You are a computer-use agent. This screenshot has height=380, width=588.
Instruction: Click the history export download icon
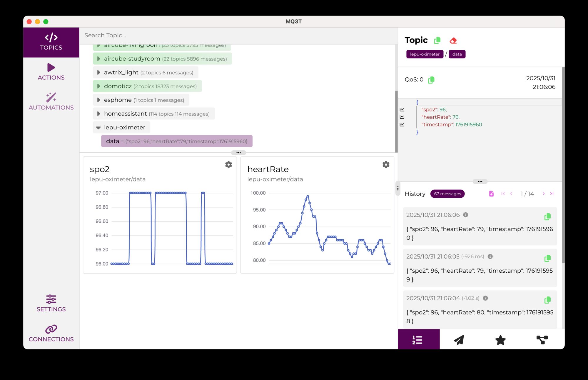click(491, 194)
